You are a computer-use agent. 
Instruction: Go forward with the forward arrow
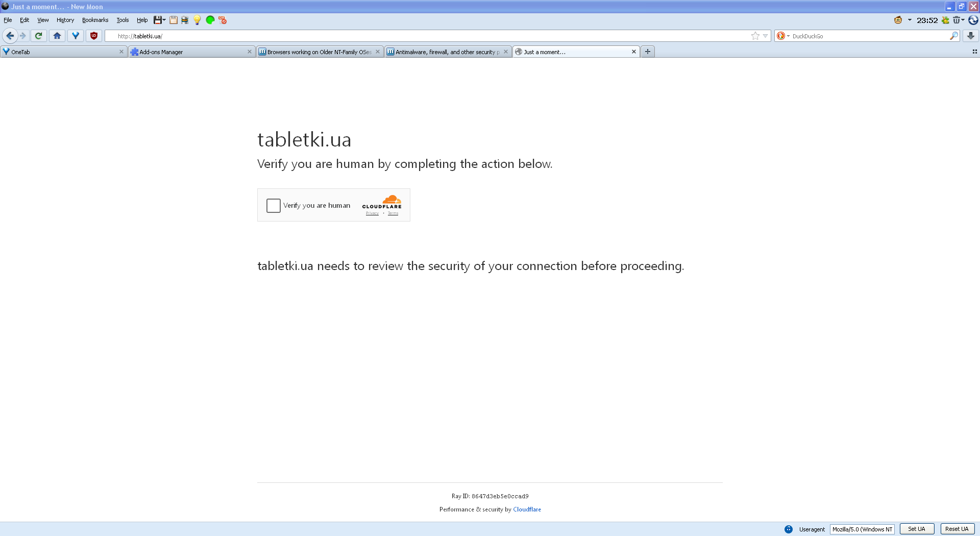23,36
